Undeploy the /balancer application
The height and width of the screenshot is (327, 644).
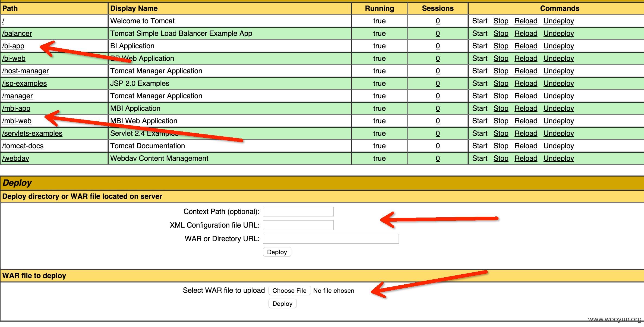click(x=559, y=33)
